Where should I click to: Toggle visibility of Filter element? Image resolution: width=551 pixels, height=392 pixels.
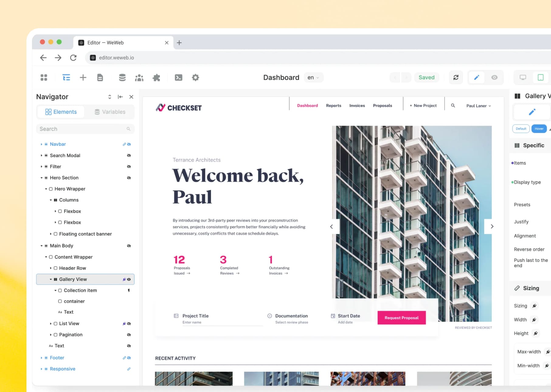click(x=129, y=167)
